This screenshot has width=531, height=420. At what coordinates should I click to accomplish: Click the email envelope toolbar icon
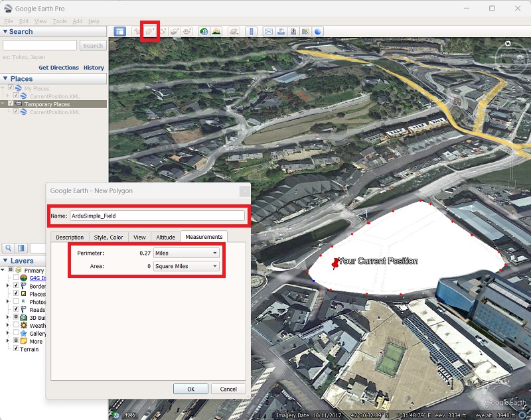point(269,31)
